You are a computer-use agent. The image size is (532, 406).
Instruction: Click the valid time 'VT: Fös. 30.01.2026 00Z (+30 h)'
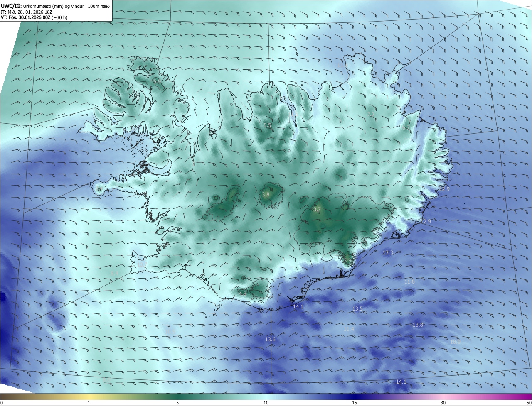coord(34,18)
